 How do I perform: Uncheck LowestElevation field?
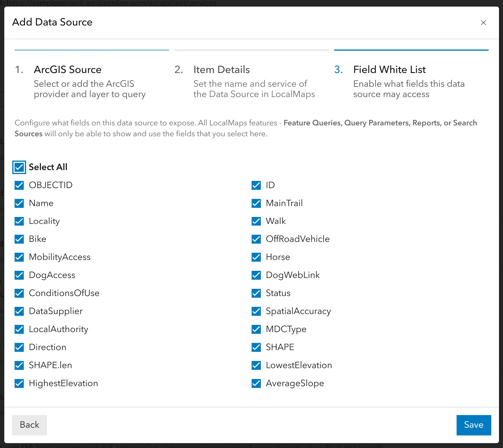(256, 365)
